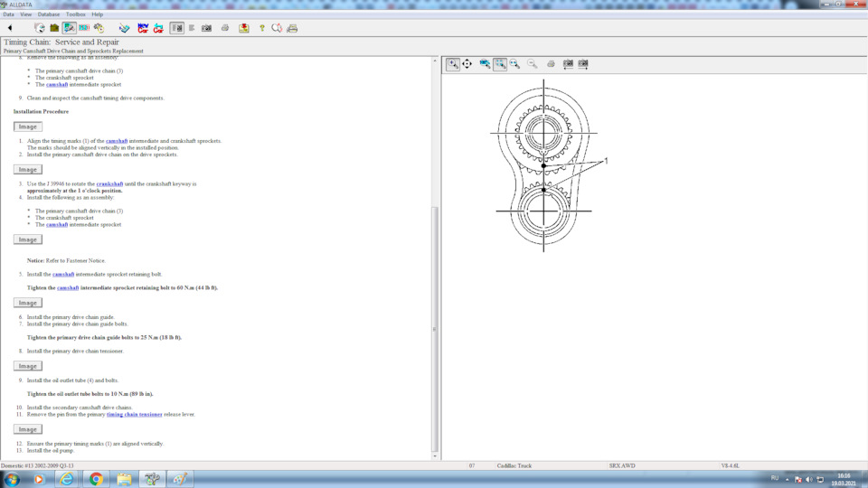
Task: Go to the next image with camera arrow icon
Action: (583, 64)
